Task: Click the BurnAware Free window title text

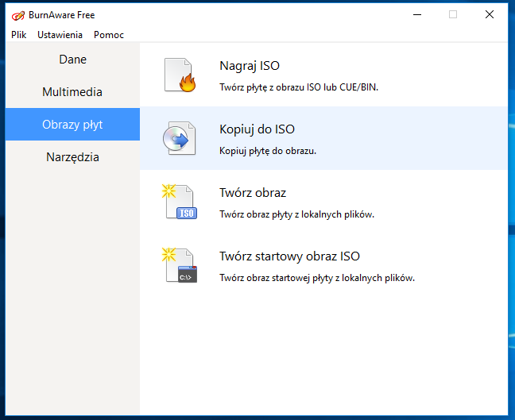Action: click(x=62, y=15)
